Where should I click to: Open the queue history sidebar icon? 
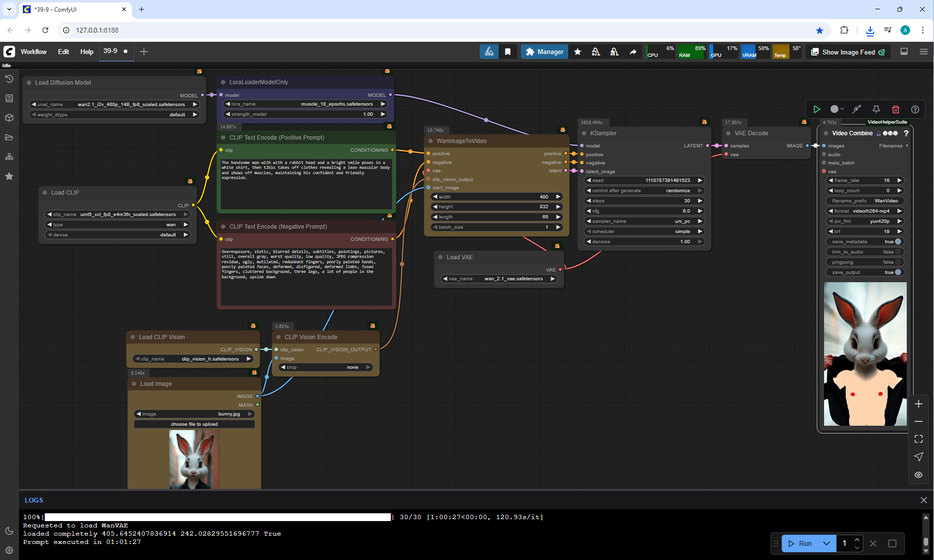(x=9, y=79)
